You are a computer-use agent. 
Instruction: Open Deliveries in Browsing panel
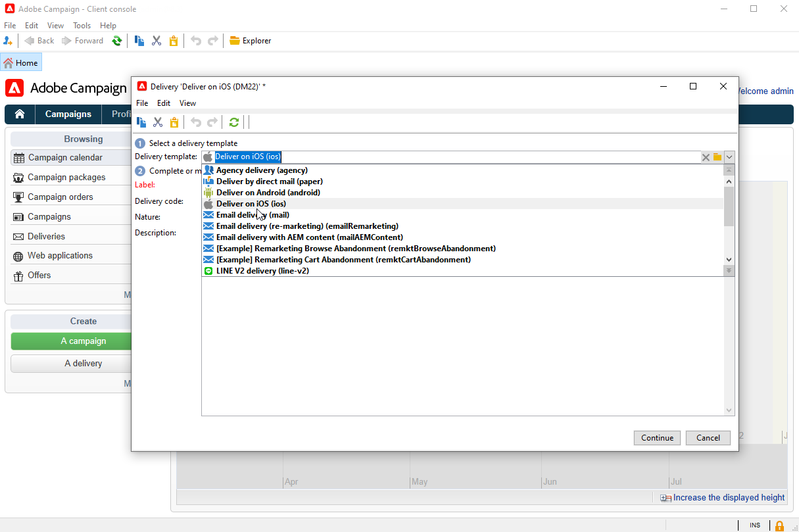70,237
